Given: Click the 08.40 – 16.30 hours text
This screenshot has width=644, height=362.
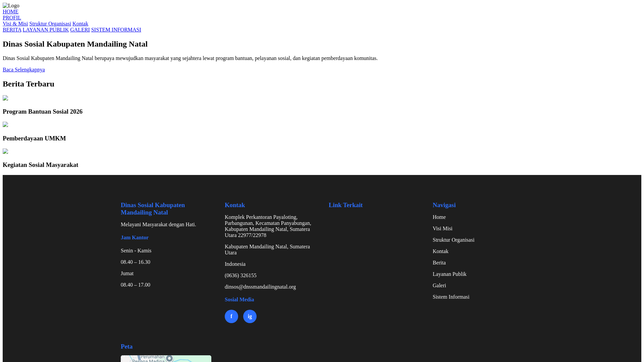Looking at the screenshot, I should pos(136,262).
